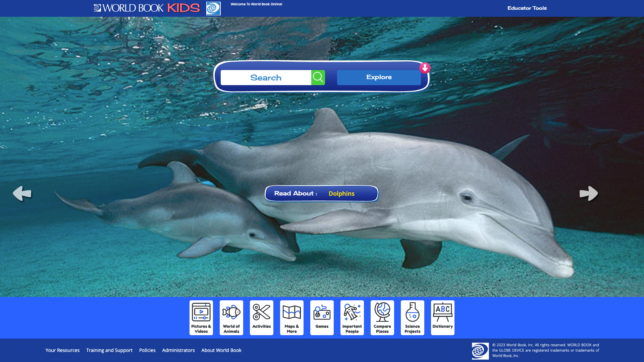The width and height of the screenshot is (644, 362).
Task: Open the Activities scissors icon
Action: coord(262,317)
